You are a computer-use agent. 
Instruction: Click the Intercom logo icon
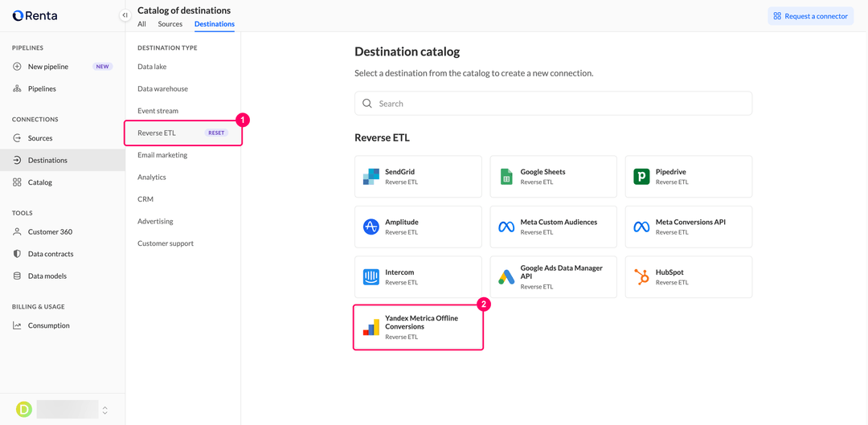tap(371, 276)
